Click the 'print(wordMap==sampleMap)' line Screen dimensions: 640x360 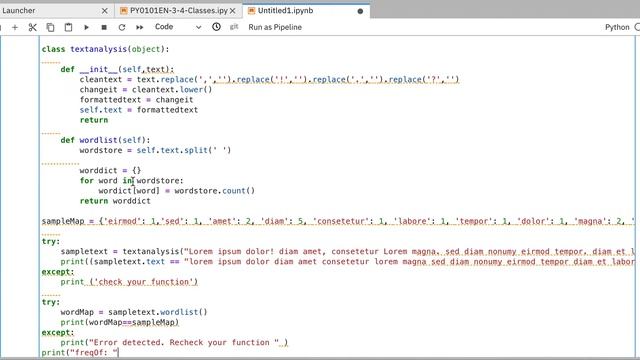pos(120,322)
